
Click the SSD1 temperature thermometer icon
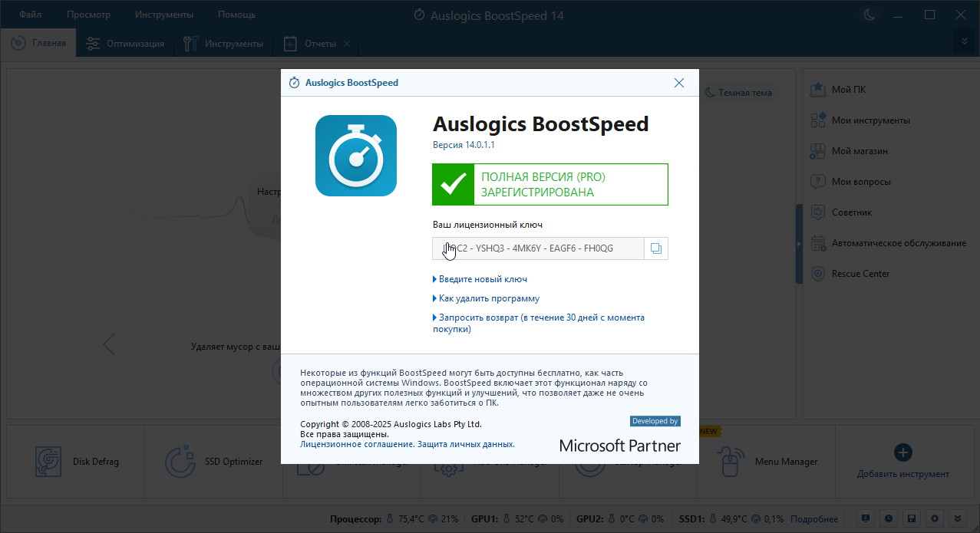pyautogui.click(x=714, y=519)
